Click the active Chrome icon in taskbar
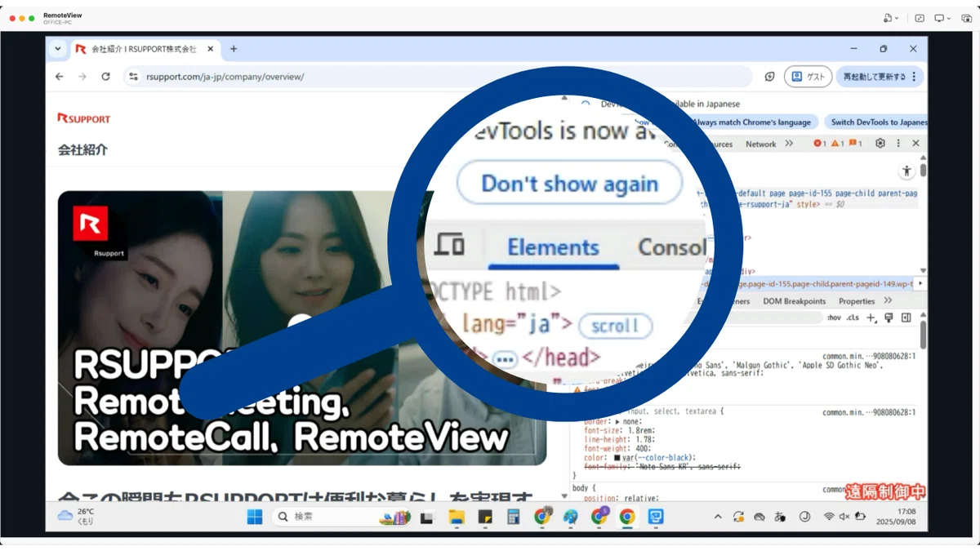Image resolution: width=980 pixels, height=551 pixels. tap(627, 517)
